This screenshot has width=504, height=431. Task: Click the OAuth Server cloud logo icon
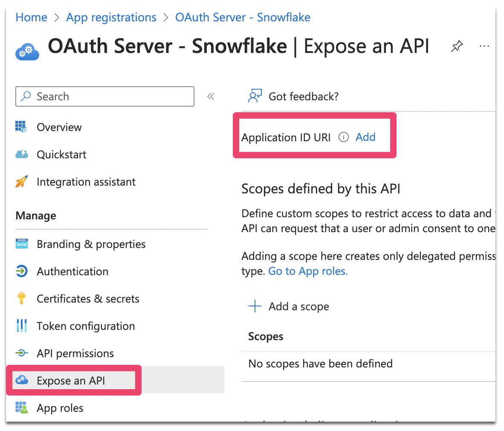[x=27, y=52]
